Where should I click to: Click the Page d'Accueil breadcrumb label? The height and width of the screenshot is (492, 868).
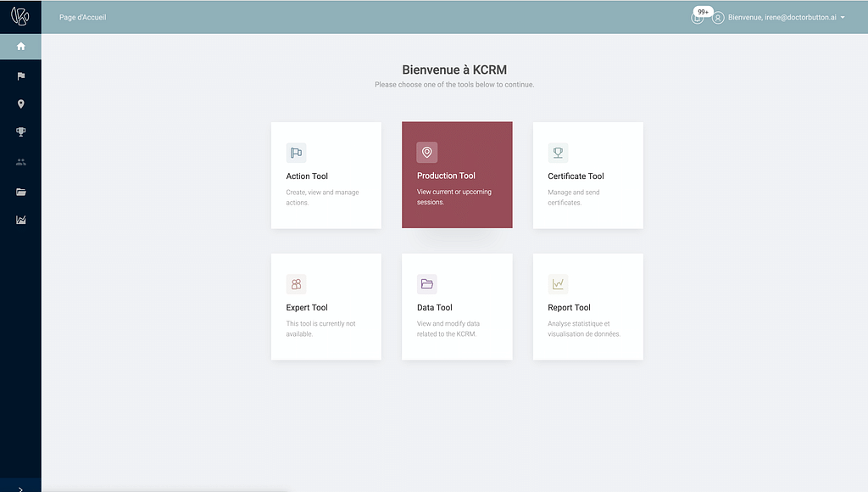coord(82,18)
